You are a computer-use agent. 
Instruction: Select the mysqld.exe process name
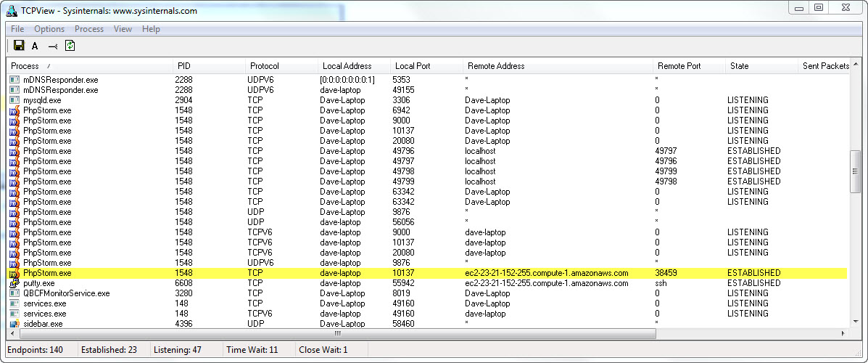[x=42, y=100]
